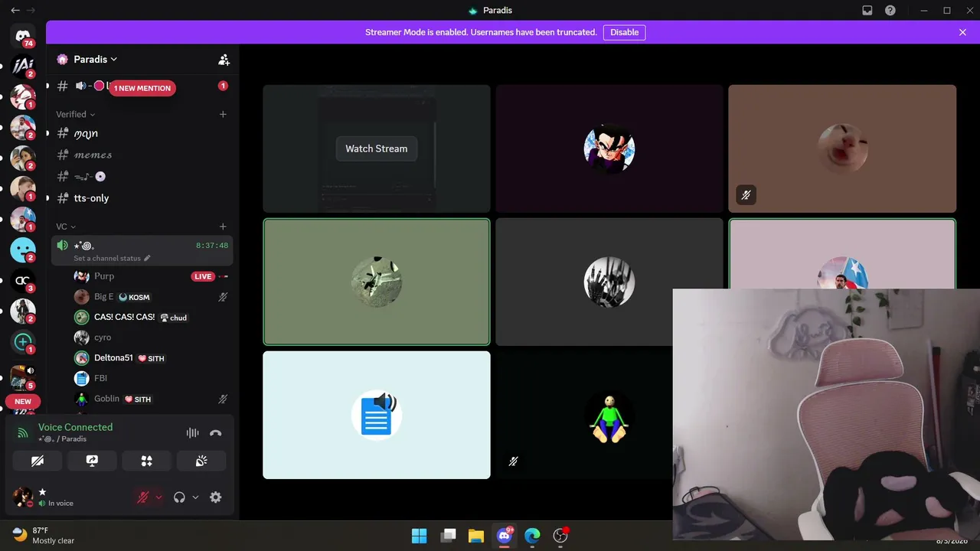Open noise suppression waveform settings
Image resolution: width=980 pixels, height=551 pixels.
(x=192, y=432)
